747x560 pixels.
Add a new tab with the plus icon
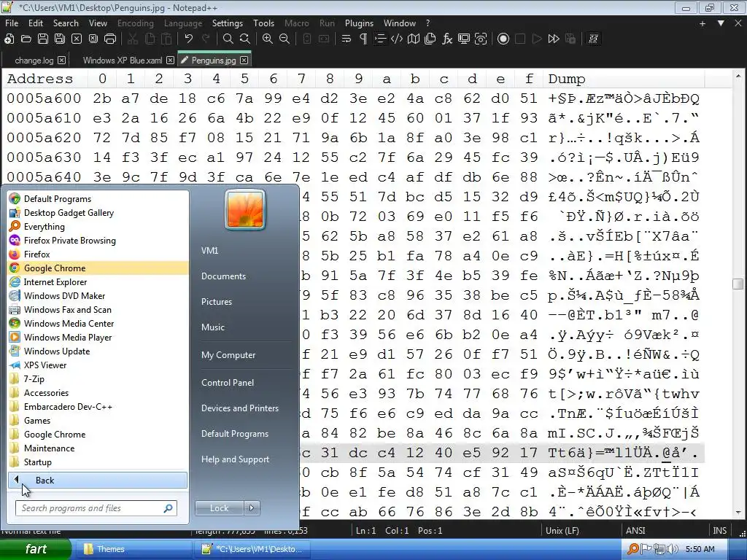click(x=703, y=23)
